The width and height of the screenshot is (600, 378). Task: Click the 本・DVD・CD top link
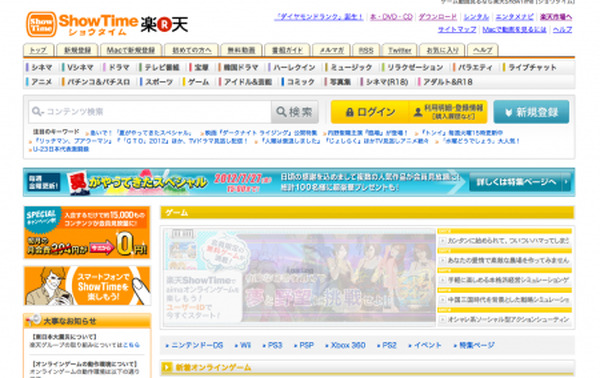click(391, 17)
